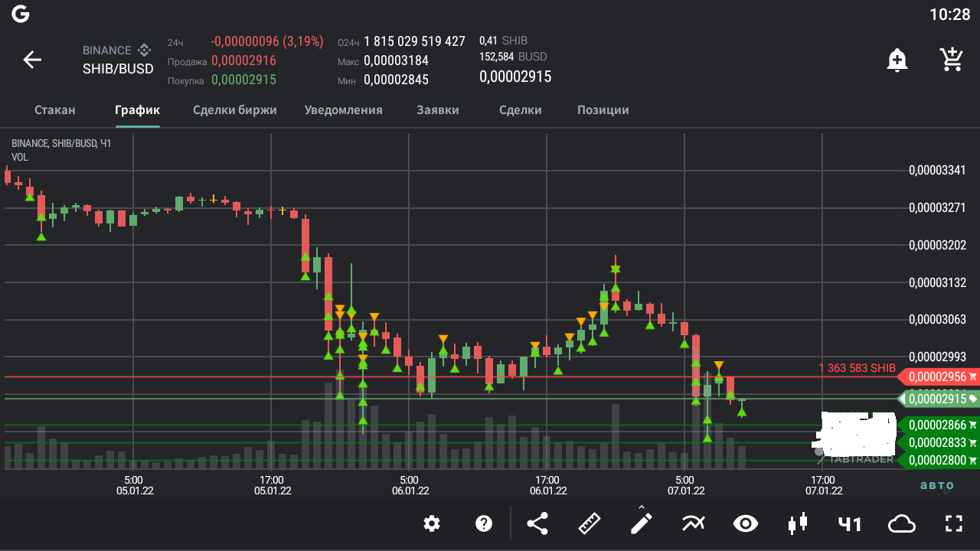
Task: Select the 0,00002833 buy order label
Action: pos(939,442)
